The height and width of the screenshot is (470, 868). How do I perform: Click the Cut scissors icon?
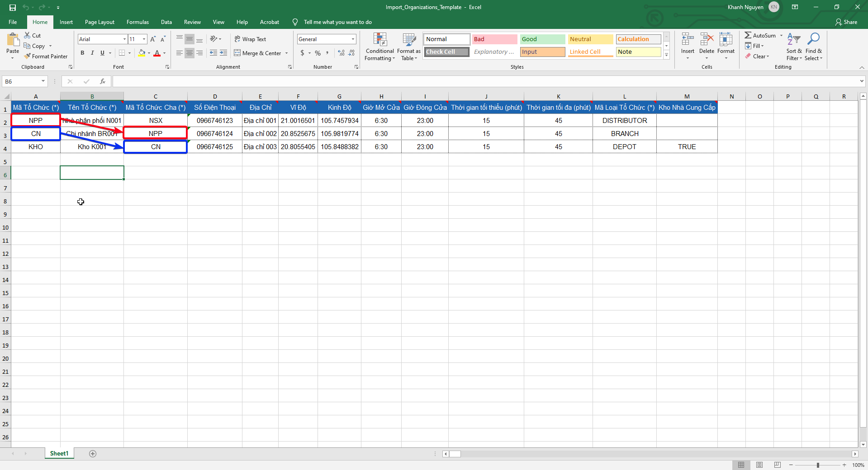tap(27, 35)
